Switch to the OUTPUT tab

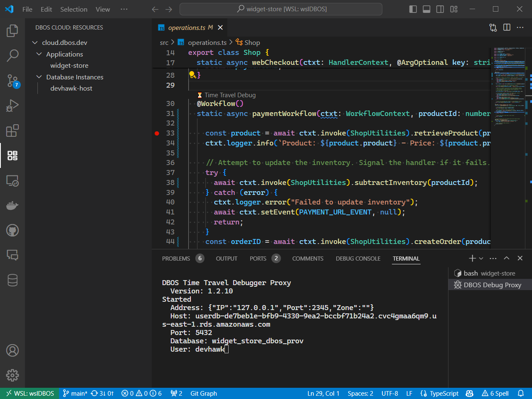click(x=227, y=259)
